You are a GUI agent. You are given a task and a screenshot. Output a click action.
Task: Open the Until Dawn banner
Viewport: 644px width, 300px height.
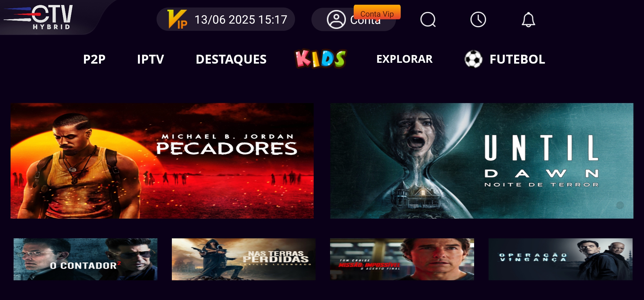482,161
